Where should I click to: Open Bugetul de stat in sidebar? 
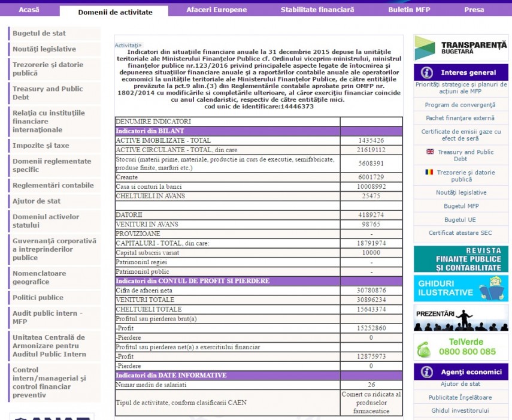40,34
